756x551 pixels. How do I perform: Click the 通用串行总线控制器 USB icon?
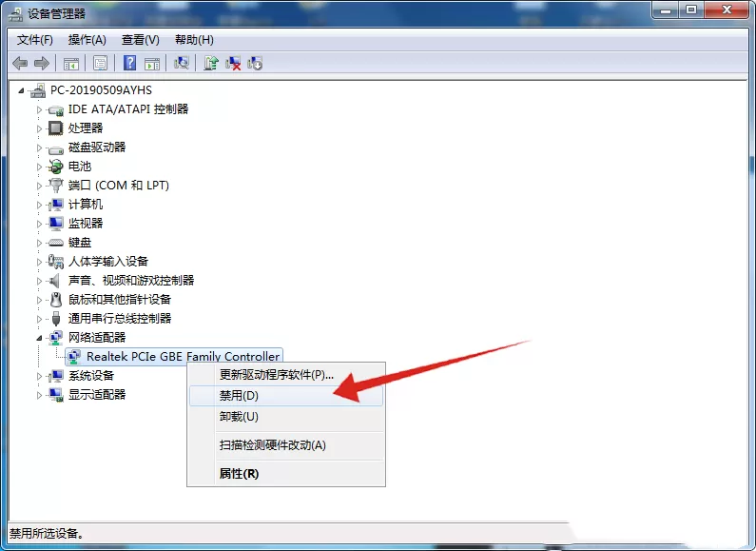pyautogui.click(x=56, y=319)
